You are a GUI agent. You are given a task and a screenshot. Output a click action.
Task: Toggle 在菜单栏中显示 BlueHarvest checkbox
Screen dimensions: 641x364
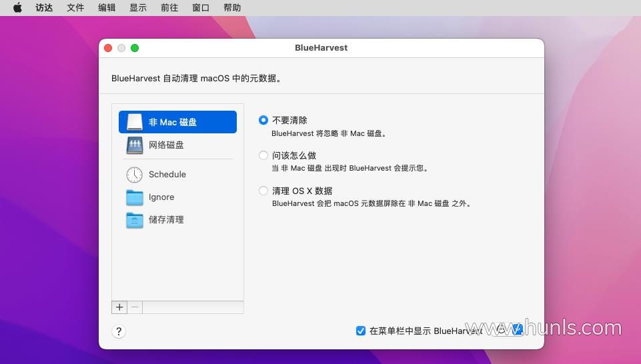(x=361, y=331)
